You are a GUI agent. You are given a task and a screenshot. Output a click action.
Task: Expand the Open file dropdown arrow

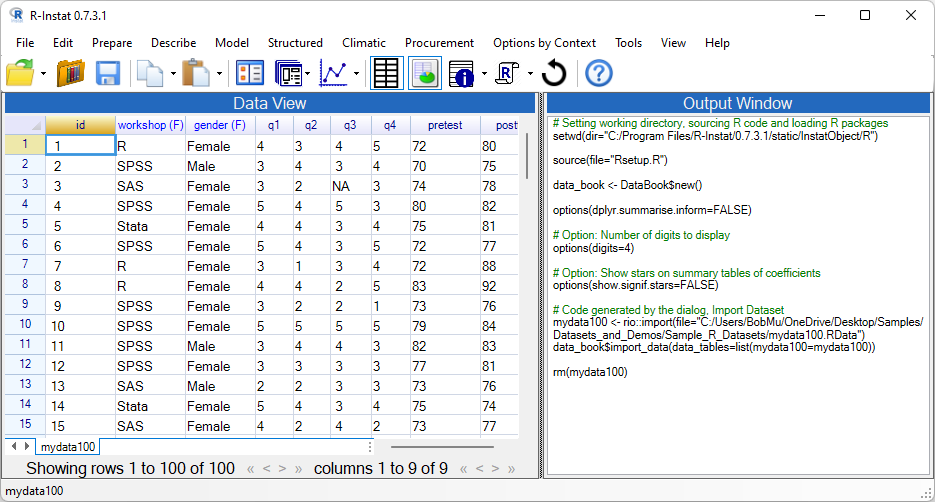44,74
